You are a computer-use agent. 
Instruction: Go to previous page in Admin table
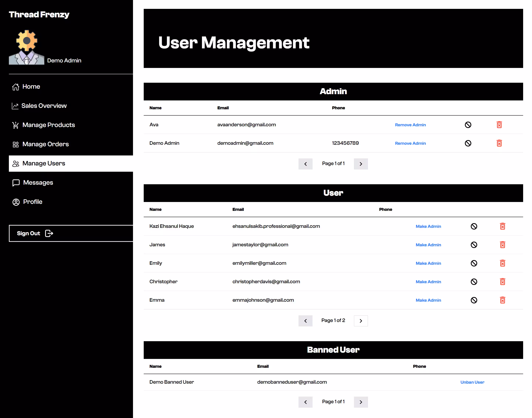305,164
